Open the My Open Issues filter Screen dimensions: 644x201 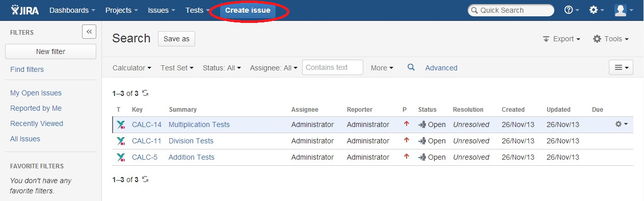(x=36, y=93)
